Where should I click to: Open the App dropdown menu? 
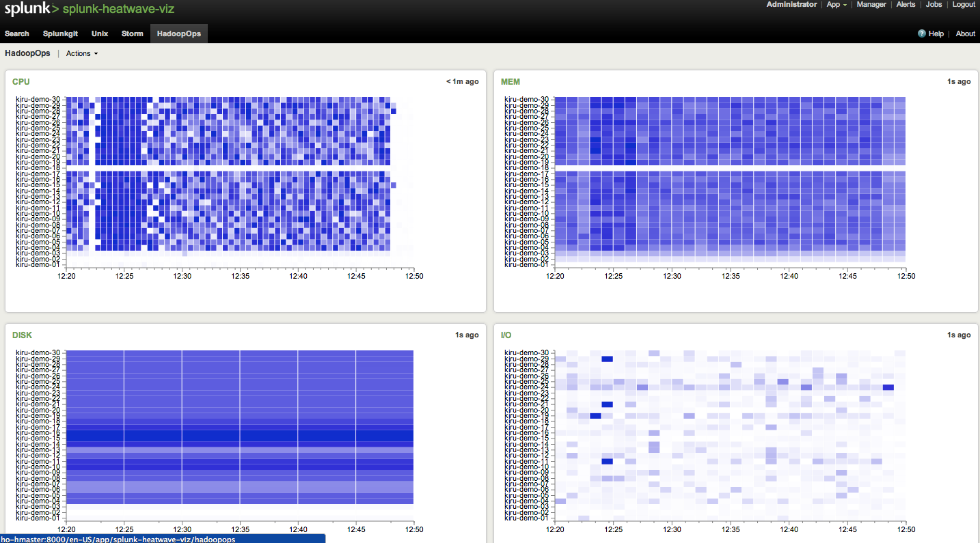click(836, 4)
